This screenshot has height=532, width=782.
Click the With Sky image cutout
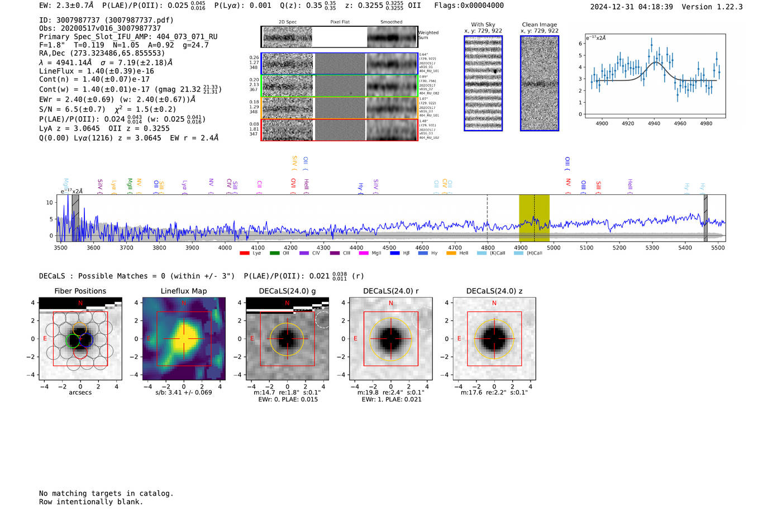pos(483,83)
